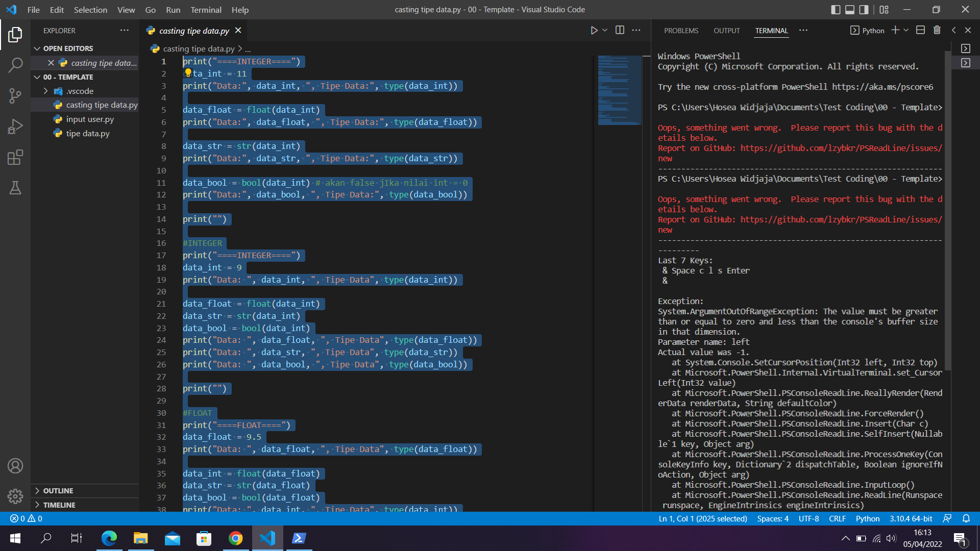Image resolution: width=980 pixels, height=551 pixels.
Task: Collapse the 00 - TEMPLATE folder
Action: coord(38,77)
